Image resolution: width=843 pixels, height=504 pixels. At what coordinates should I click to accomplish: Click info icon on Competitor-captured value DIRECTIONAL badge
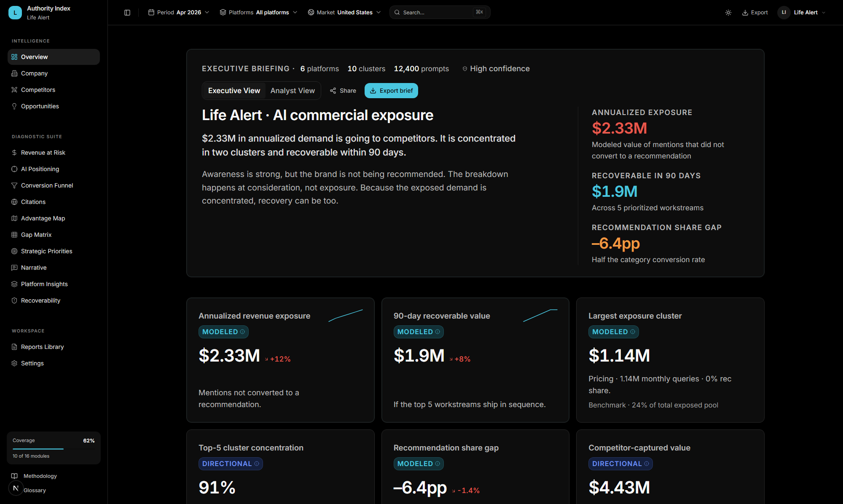pyautogui.click(x=647, y=464)
